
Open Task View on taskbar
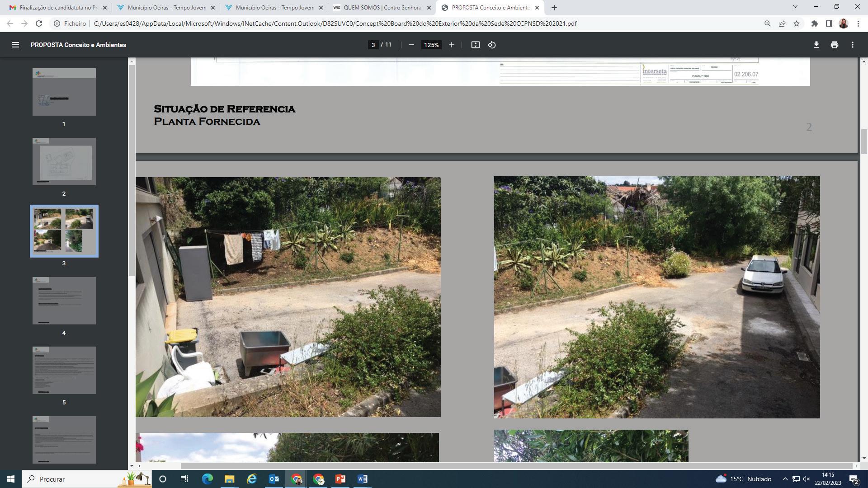(x=184, y=479)
